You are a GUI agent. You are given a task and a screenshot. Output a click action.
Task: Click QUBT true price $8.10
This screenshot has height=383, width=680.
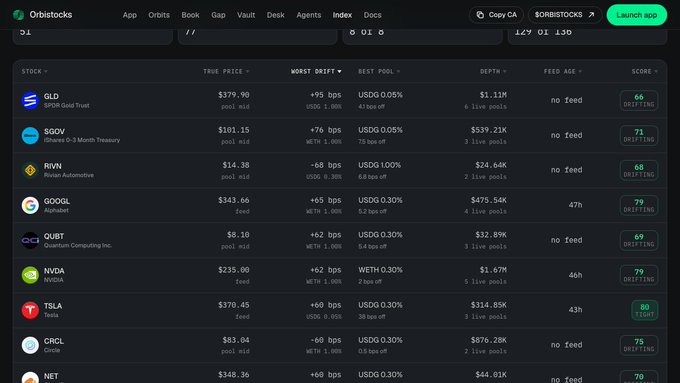pyautogui.click(x=238, y=235)
